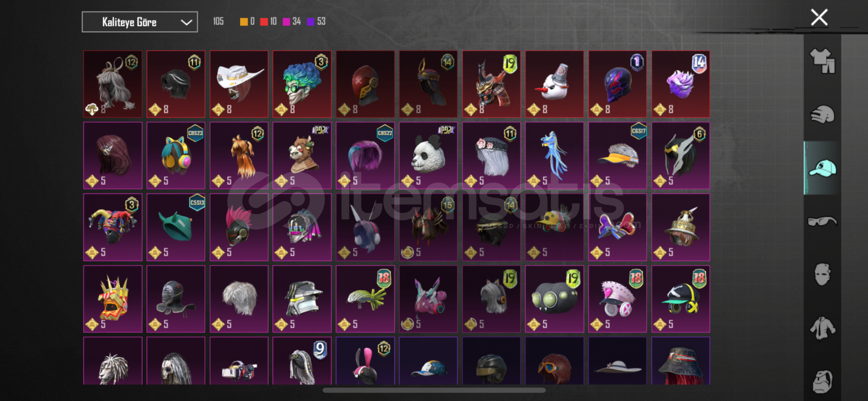
Task: Select the samurai helmet with badge 19
Action: [491, 84]
